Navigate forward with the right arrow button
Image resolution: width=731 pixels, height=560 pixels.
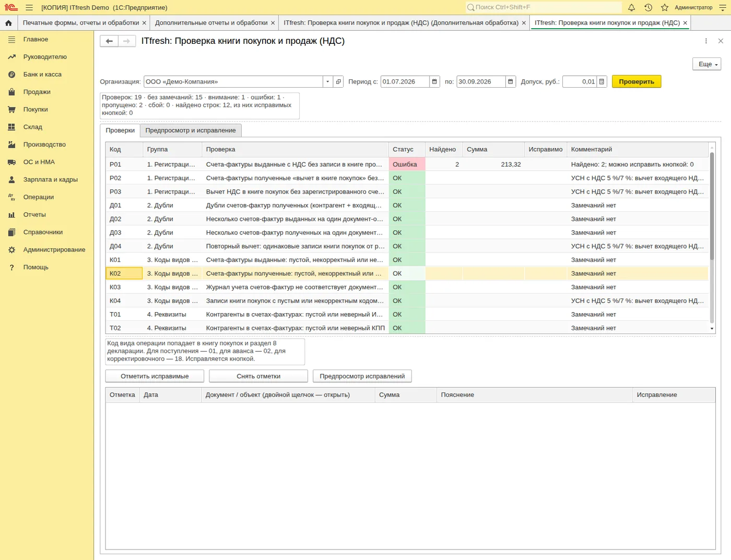(x=127, y=41)
